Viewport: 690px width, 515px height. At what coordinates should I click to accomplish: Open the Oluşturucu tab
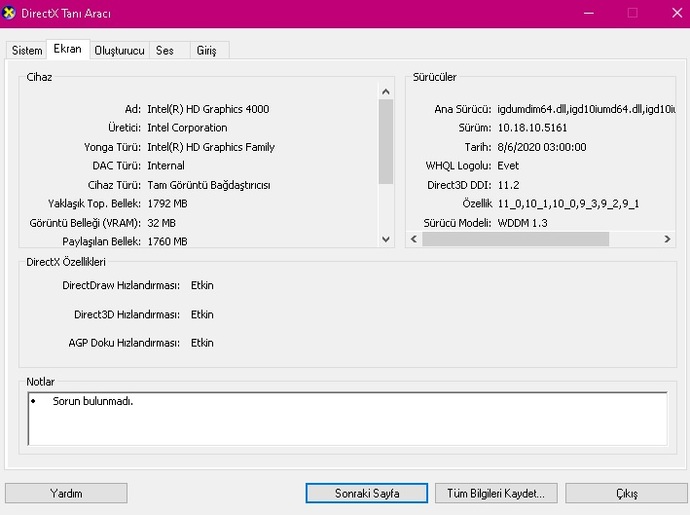click(120, 51)
